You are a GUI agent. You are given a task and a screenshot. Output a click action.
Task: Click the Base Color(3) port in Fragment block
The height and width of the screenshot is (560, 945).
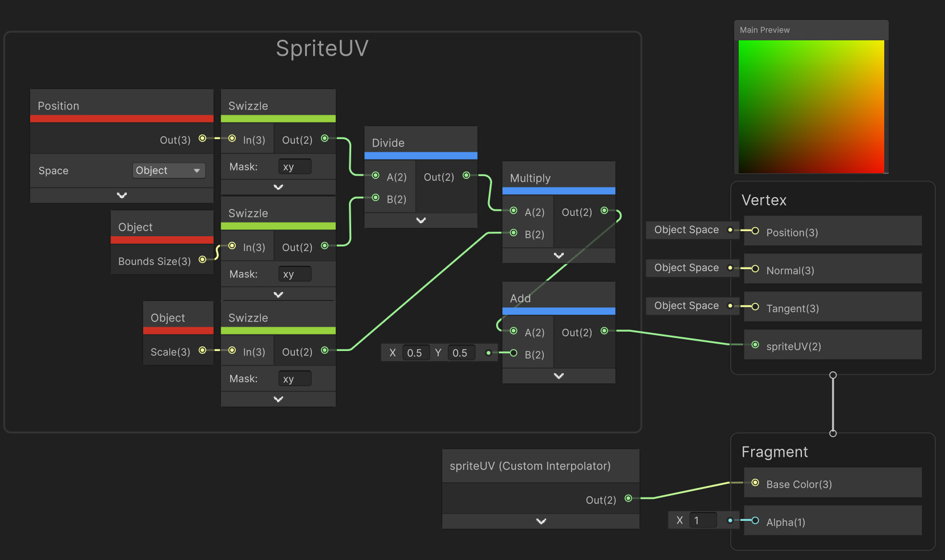[755, 483]
